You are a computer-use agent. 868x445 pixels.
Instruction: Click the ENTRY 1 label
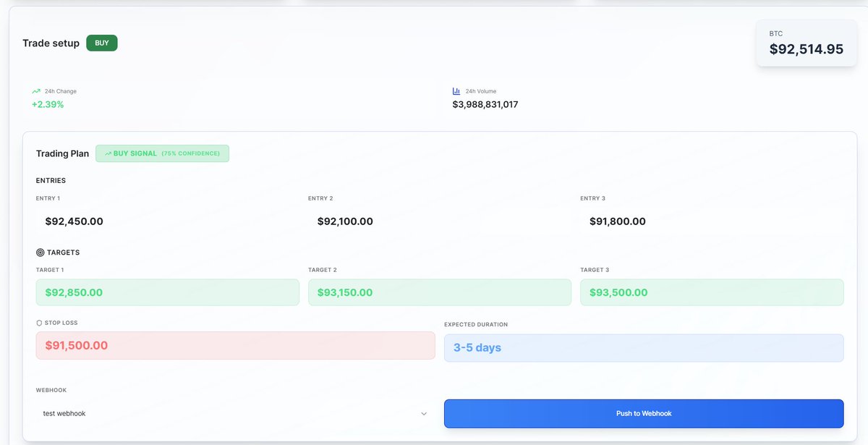(48, 198)
